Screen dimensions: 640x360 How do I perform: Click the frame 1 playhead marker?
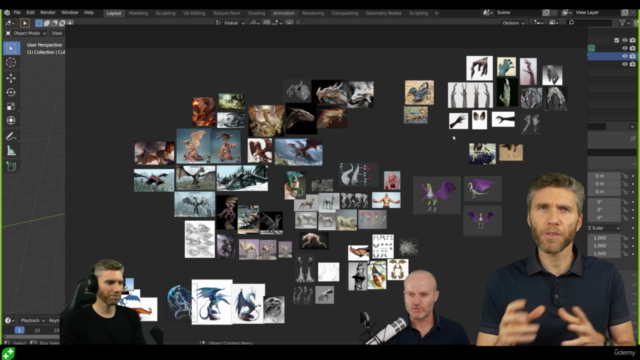click(20, 330)
